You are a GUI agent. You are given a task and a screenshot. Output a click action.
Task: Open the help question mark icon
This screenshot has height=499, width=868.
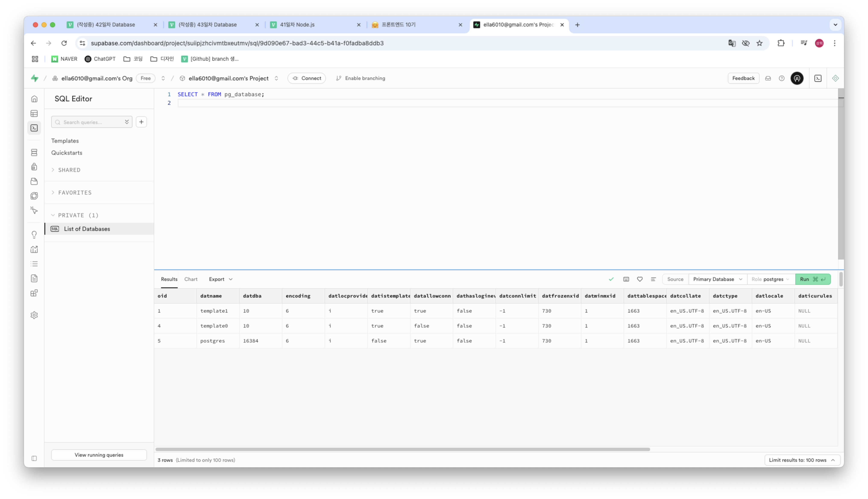(x=781, y=78)
